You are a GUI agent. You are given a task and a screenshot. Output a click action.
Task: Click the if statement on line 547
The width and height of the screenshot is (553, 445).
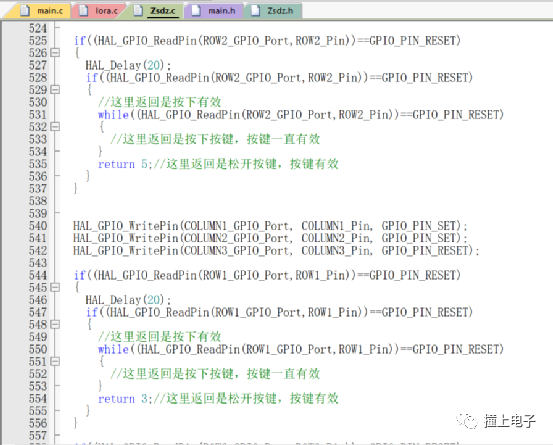pos(279,312)
